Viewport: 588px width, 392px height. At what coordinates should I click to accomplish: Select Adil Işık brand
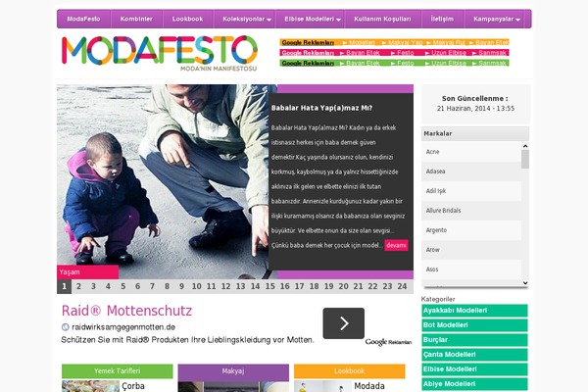[471, 191]
